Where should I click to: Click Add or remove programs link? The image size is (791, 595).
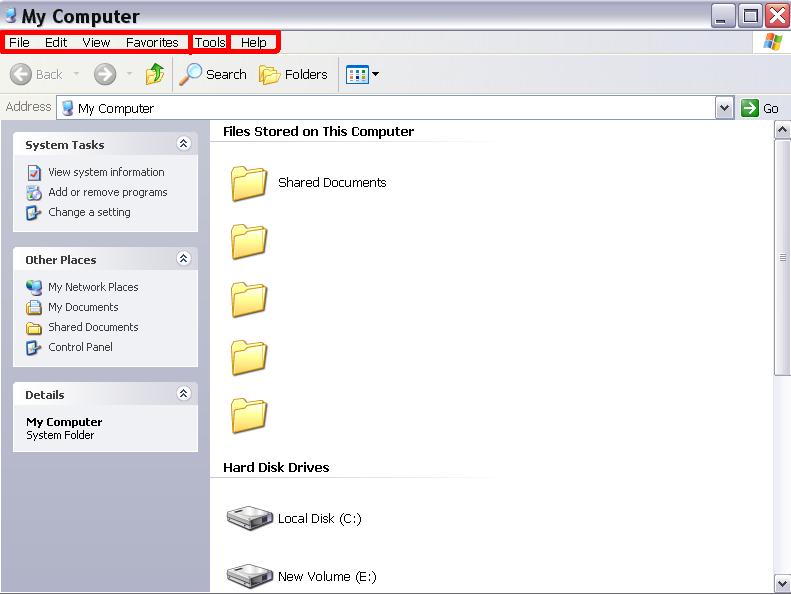pos(107,192)
